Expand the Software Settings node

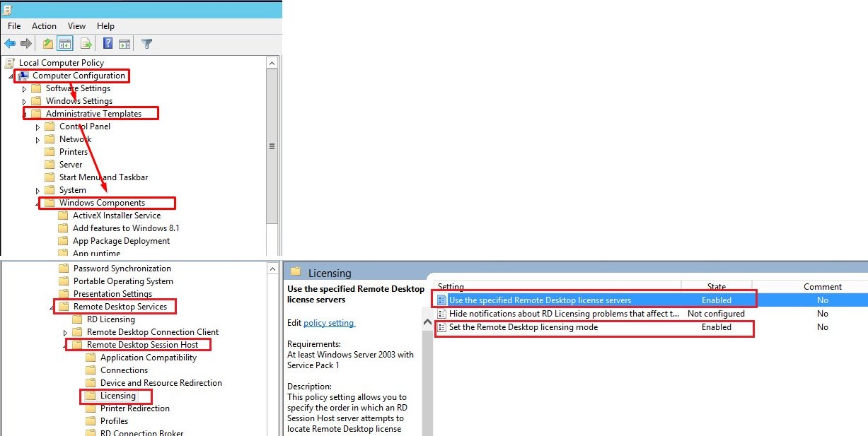point(24,89)
